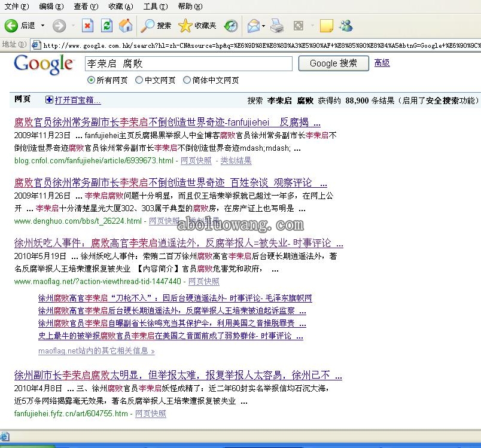The image size is (481, 448).
Task: Open 徐州副市长李荣启腐败太明显 result title
Action: [x=178, y=375]
